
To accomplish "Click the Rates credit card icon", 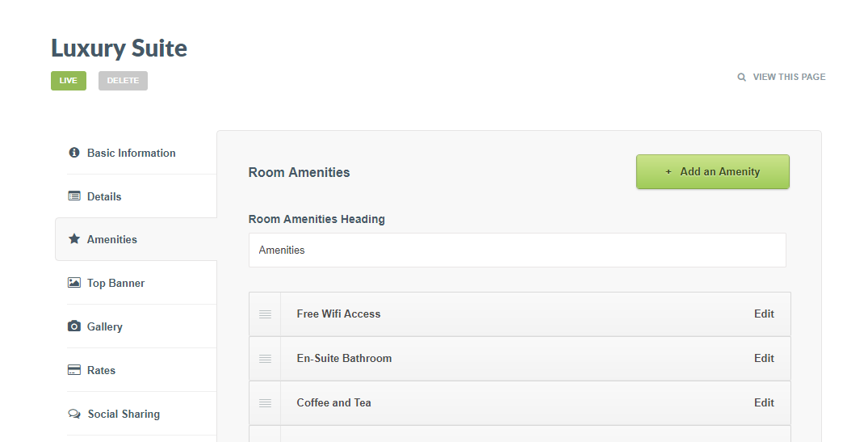I will (74, 370).
